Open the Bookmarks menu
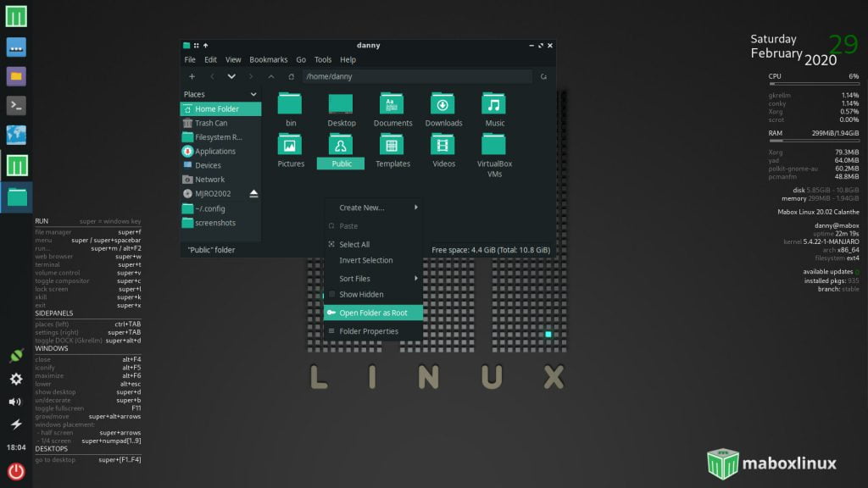 click(268, 60)
